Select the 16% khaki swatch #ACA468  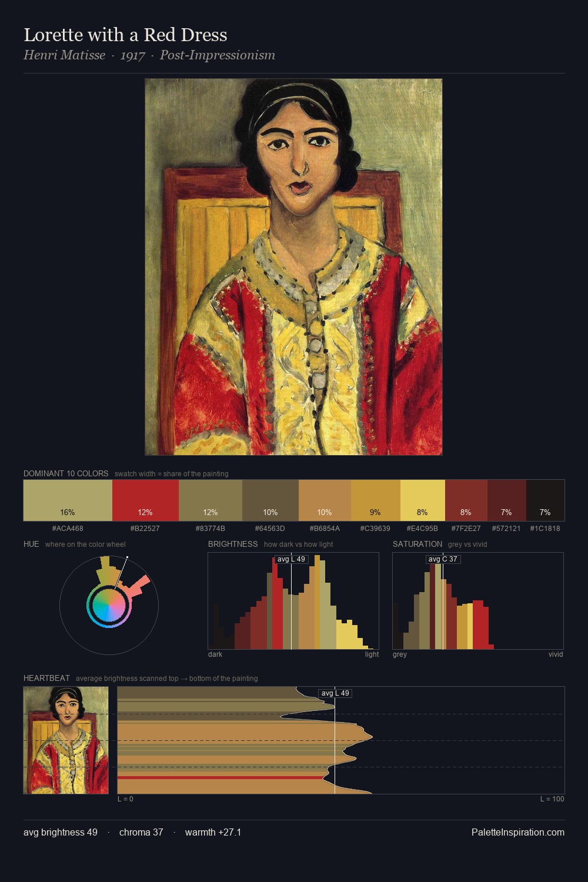(x=68, y=500)
